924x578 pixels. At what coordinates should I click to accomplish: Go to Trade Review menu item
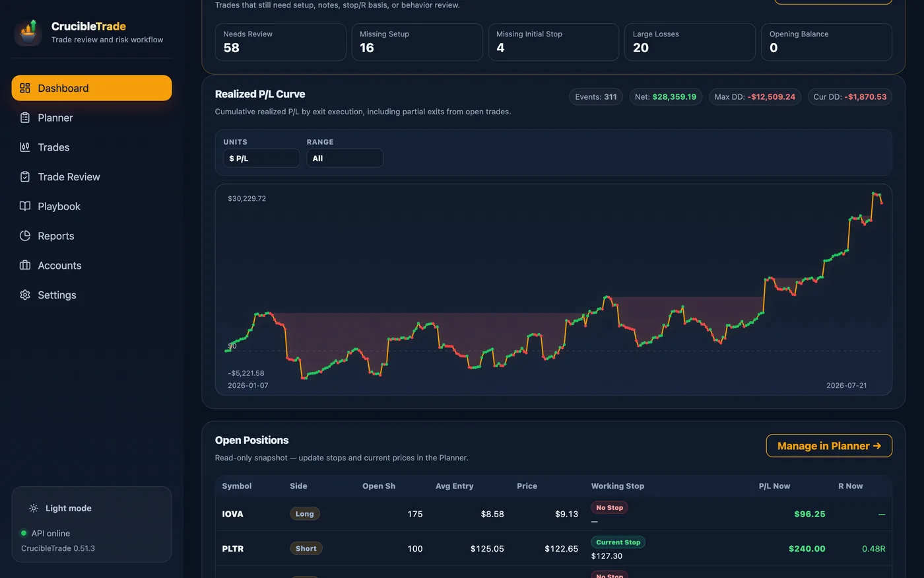click(x=92, y=176)
